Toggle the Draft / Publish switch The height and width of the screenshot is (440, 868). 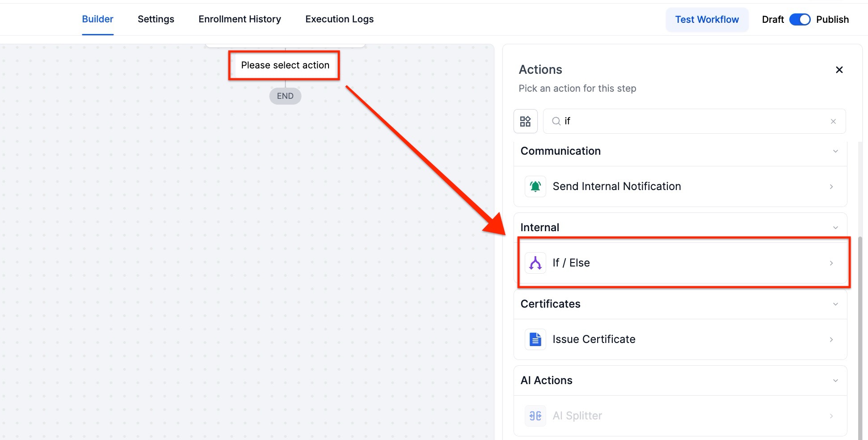pyautogui.click(x=800, y=20)
